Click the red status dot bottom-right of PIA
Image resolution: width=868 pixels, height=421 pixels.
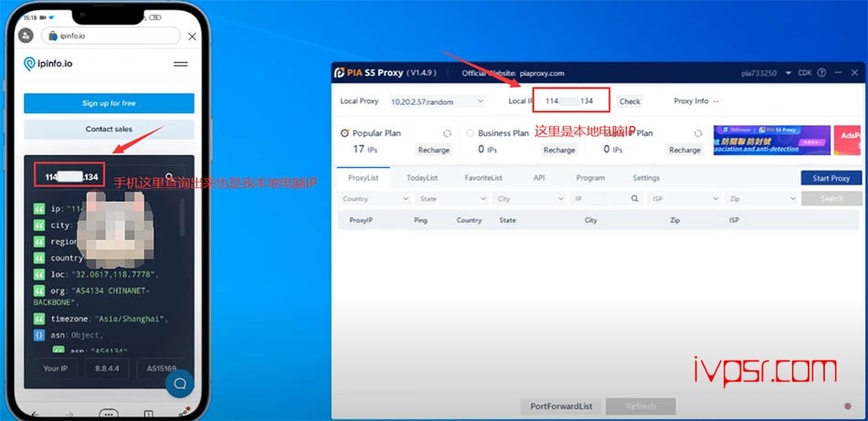point(848,406)
